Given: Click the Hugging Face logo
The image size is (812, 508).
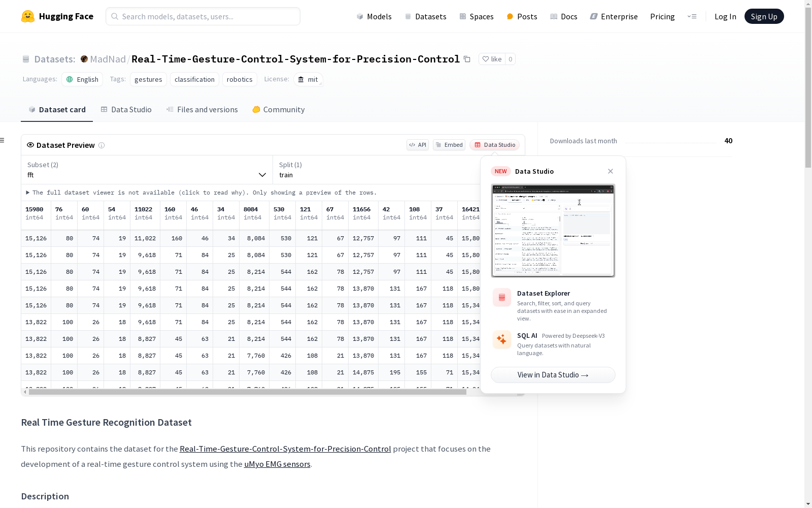Looking at the screenshot, I should [57, 16].
